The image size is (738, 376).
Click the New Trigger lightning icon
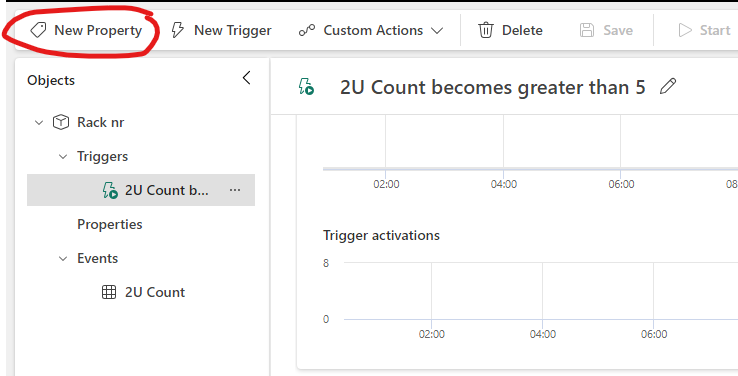[x=177, y=31]
